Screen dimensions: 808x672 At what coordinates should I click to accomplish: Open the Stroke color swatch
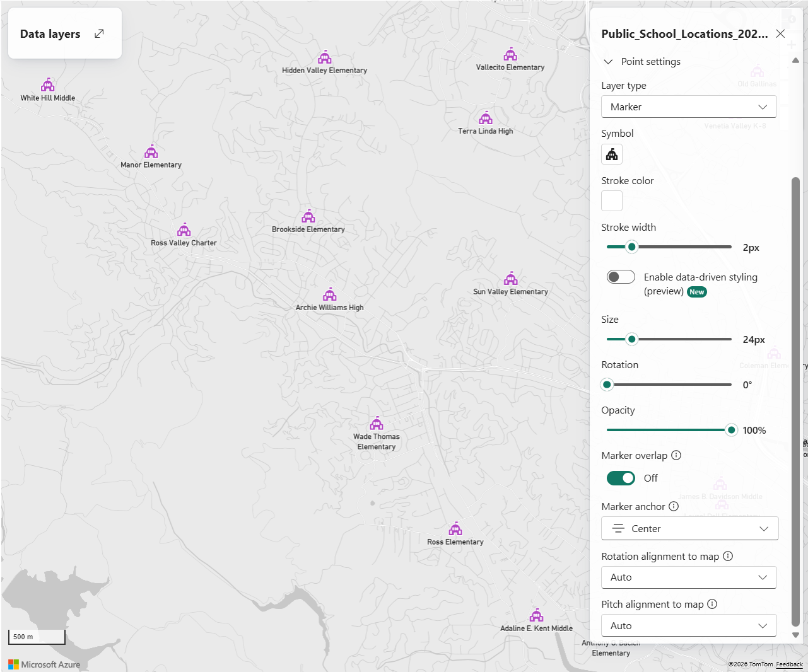[x=612, y=201]
